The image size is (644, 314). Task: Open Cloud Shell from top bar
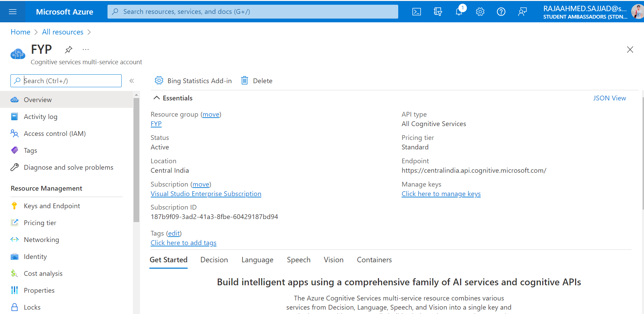(416, 12)
